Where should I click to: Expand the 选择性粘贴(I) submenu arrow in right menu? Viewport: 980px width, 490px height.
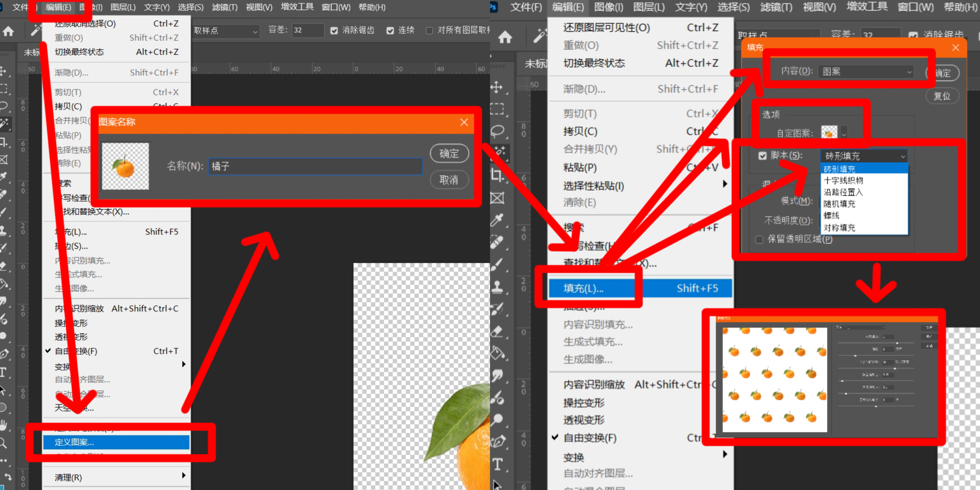725,184
